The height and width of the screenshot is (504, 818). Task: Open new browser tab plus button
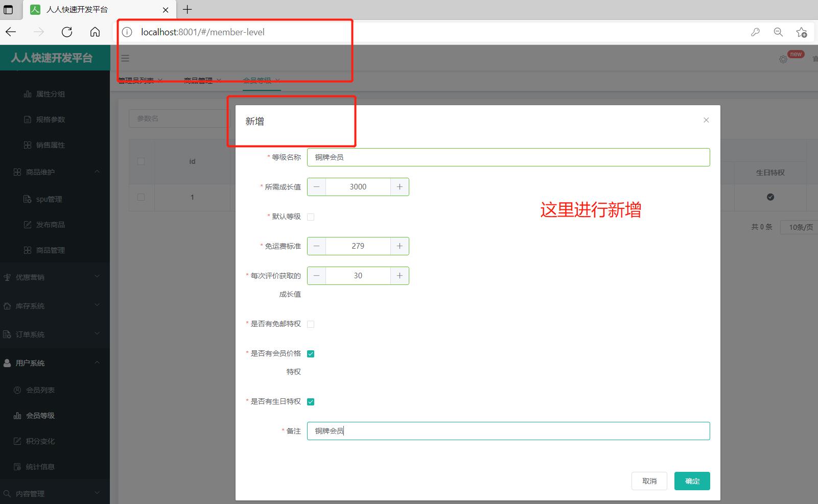pyautogui.click(x=188, y=9)
